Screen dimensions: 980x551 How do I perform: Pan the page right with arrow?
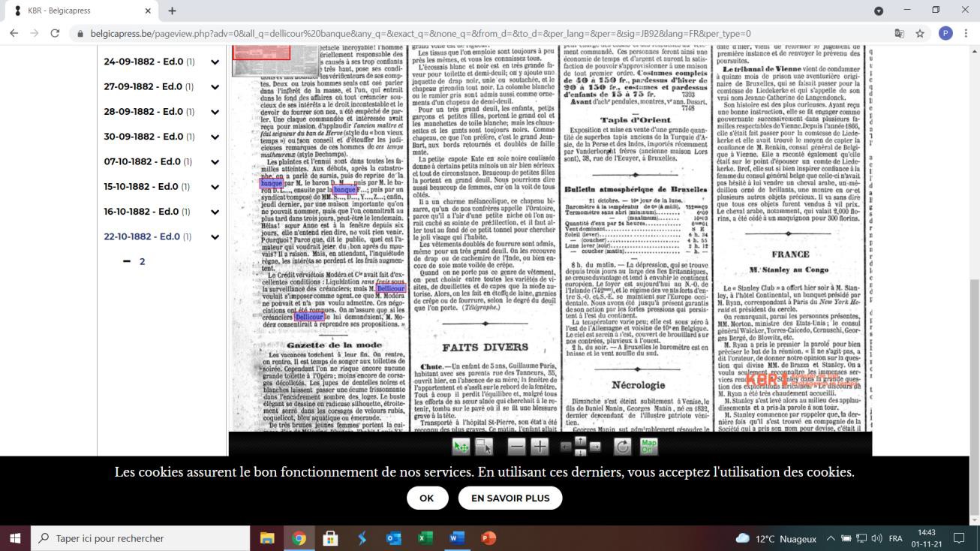[595, 447]
